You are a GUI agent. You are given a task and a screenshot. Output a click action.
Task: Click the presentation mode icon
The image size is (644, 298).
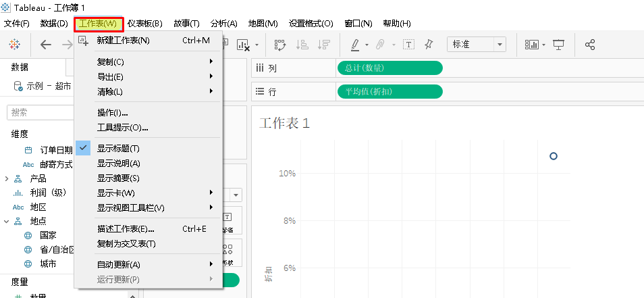558,45
